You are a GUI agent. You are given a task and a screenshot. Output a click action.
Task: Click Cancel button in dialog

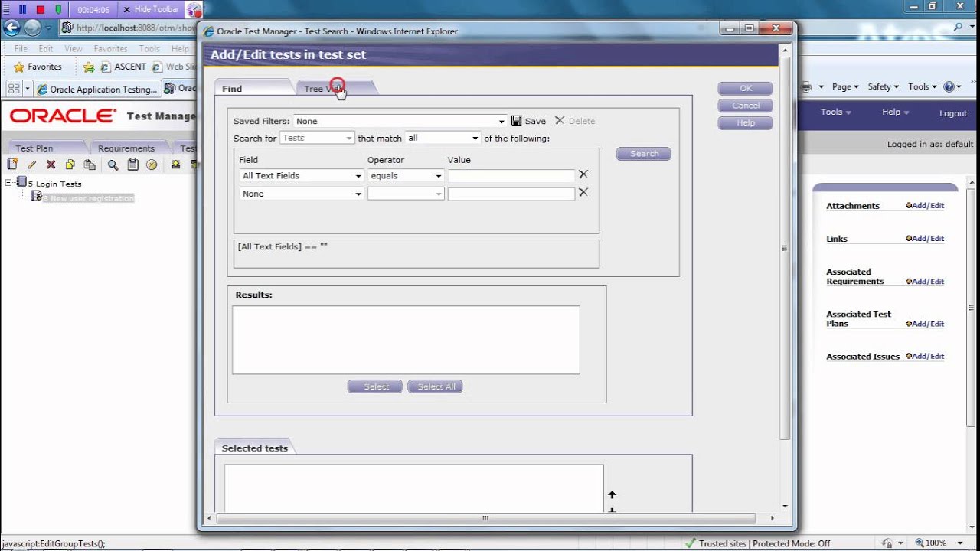tap(746, 106)
